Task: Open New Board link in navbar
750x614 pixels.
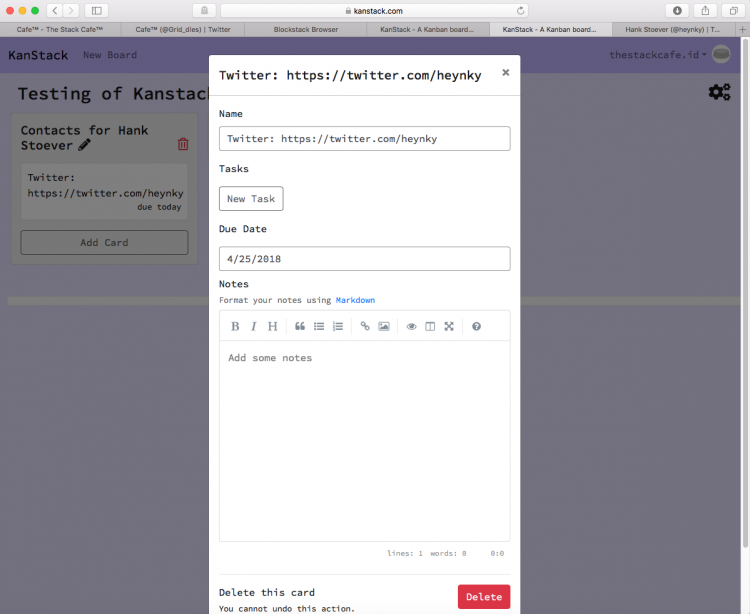Action: coord(110,55)
